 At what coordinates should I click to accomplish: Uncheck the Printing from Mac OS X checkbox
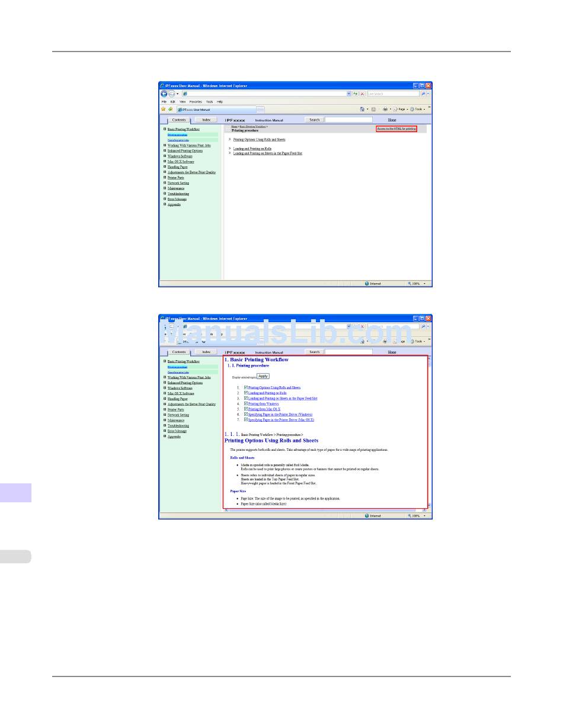click(x=246, y=409)
